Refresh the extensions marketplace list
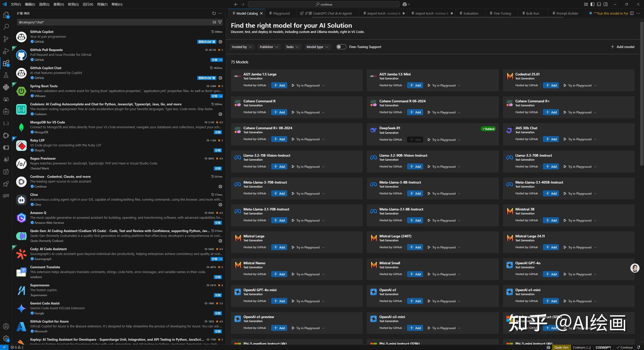Viewport: 644px width, 350px height. (214, 13)
